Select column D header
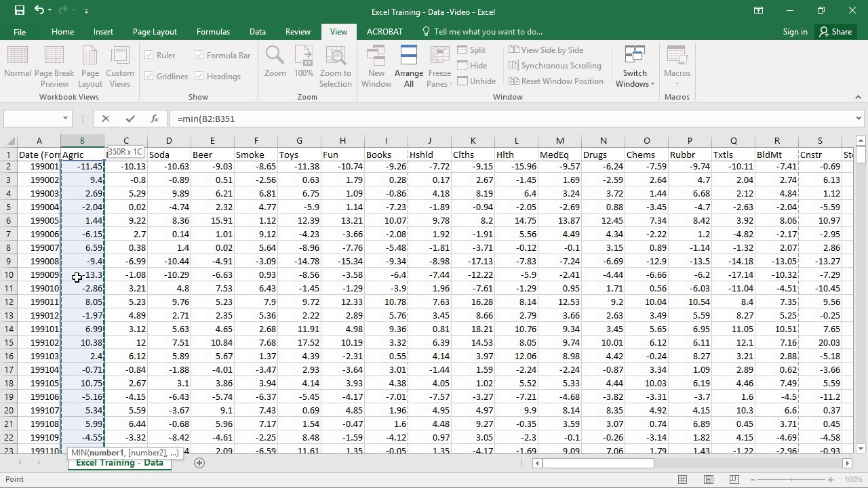Viewport: 868px width, 488px height. (169, 141)
